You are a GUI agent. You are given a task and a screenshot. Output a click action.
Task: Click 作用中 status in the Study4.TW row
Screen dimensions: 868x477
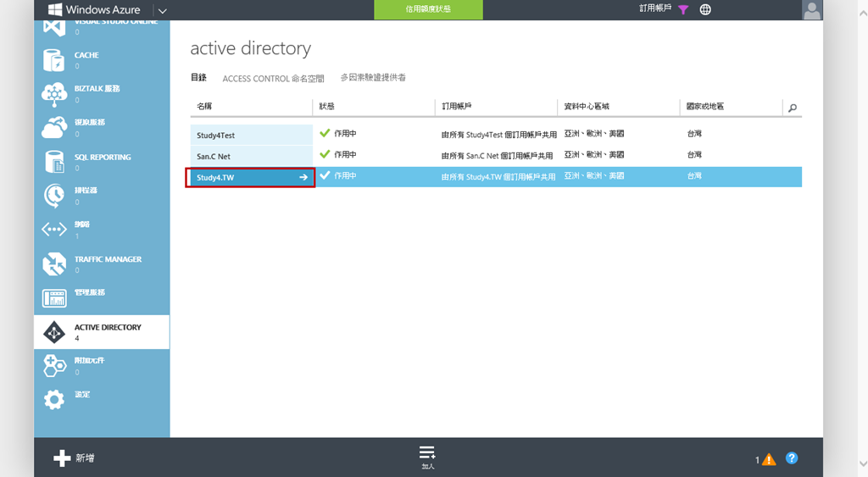346,175
